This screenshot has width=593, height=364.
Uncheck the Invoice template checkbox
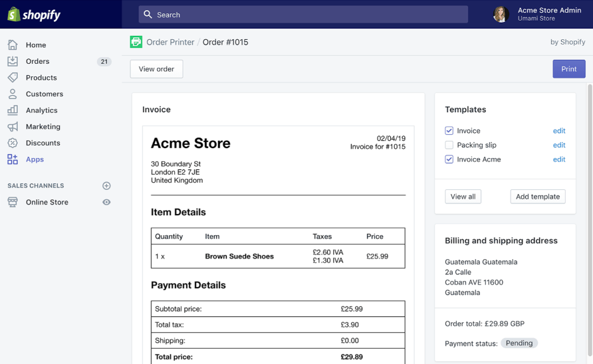point(449,131)
